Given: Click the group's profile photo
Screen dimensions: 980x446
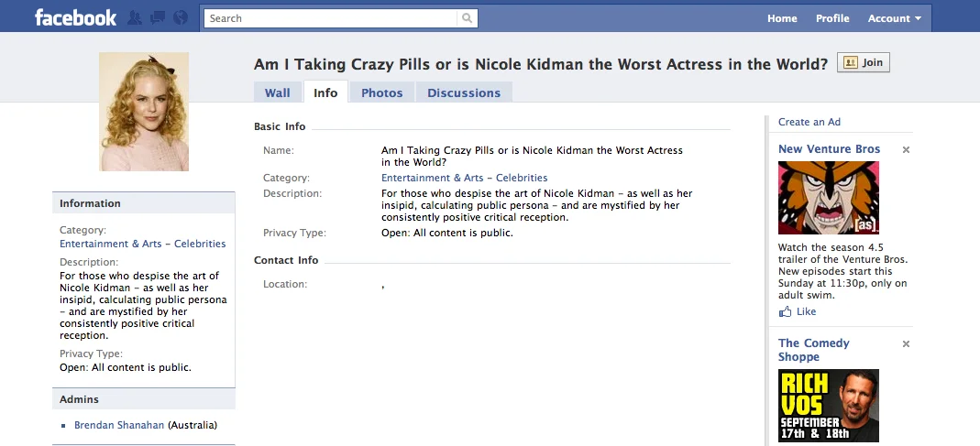Looking at the screenshot, I should pos(144,111).
